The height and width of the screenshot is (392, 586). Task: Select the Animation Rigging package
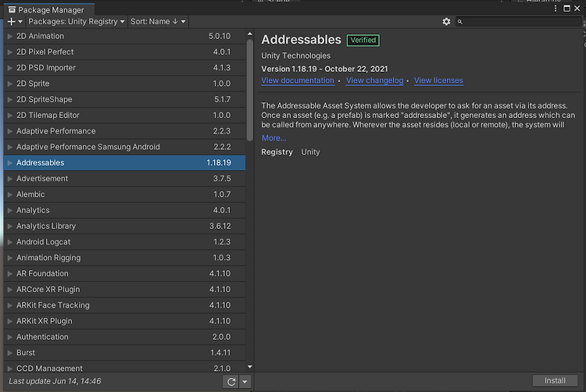click(x=124, y=258)
